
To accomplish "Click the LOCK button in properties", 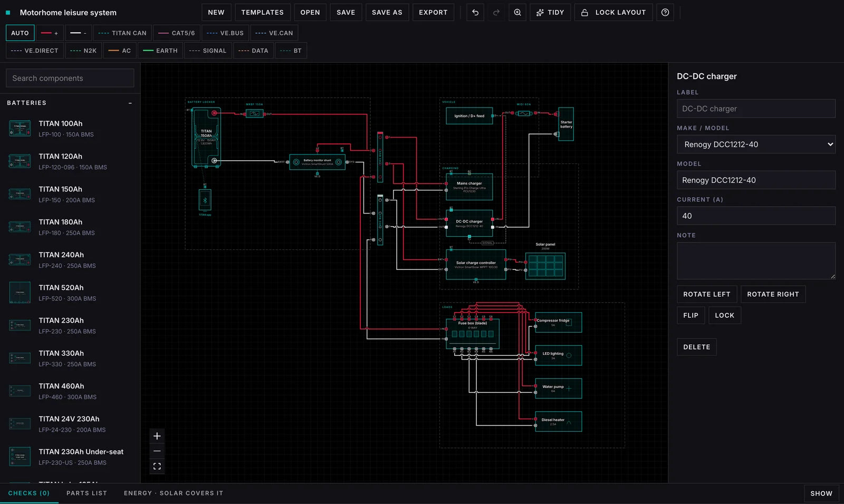I will 724,315.
